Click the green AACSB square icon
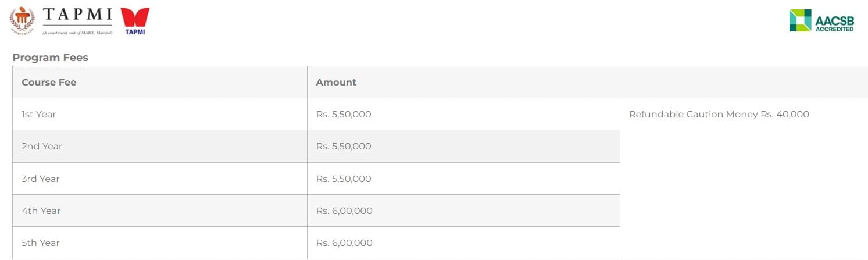The width and height of the screenshot is (868, 260). tap(800, 20)
